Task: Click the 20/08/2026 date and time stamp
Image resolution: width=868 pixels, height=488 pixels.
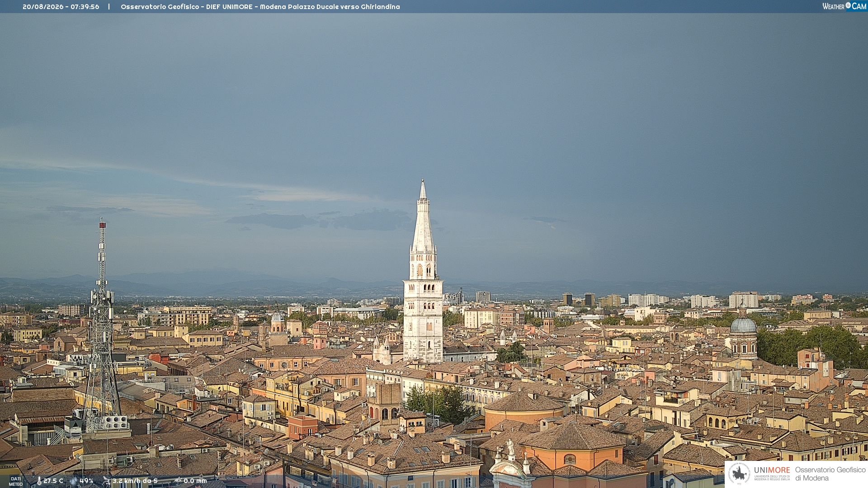Action: point(61,7)
